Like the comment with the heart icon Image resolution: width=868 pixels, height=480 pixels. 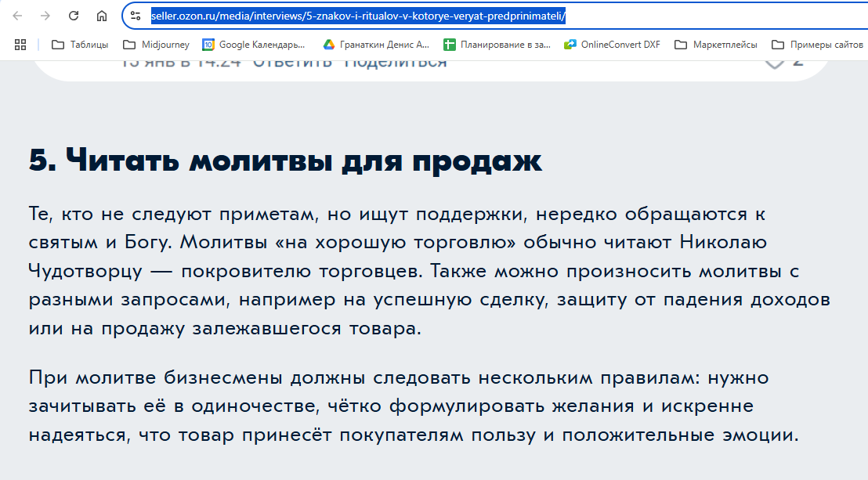coord(774,62)
